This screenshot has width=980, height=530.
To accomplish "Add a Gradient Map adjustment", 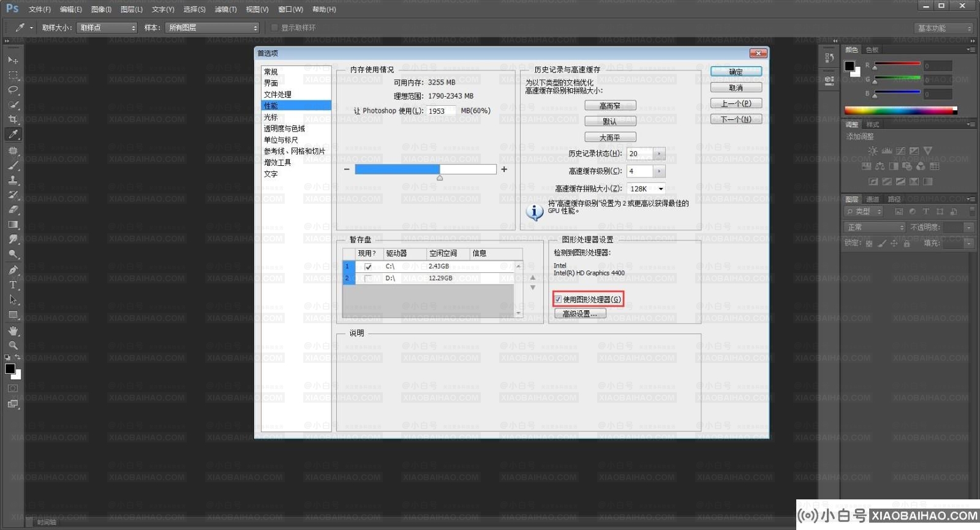I will (928, 182).
